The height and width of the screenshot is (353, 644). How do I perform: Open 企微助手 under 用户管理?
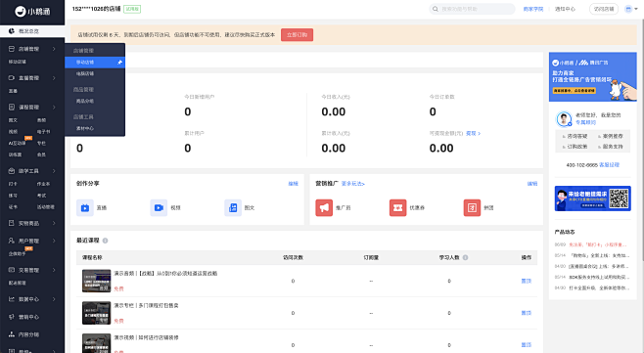18,254
